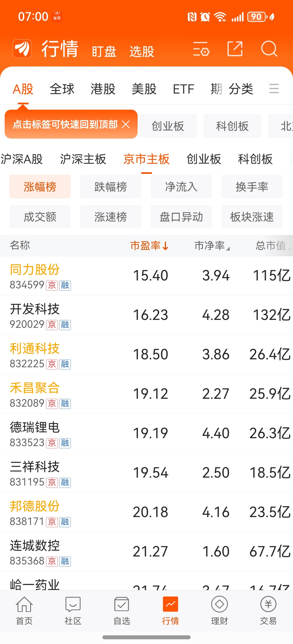This screenshot has width=293, height=644.
Task: Select the 板块涨速 ranking filter
Action: coord(252,217)
